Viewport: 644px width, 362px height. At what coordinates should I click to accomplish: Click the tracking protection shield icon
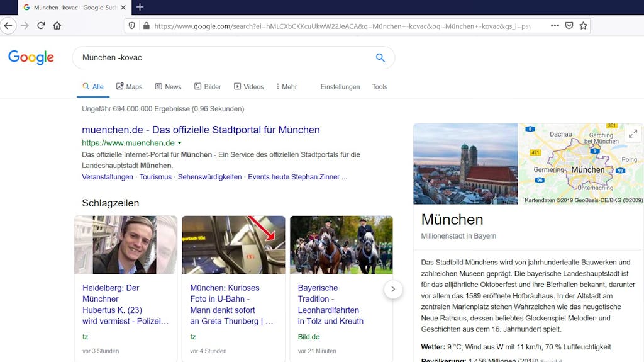coord(132,26)
